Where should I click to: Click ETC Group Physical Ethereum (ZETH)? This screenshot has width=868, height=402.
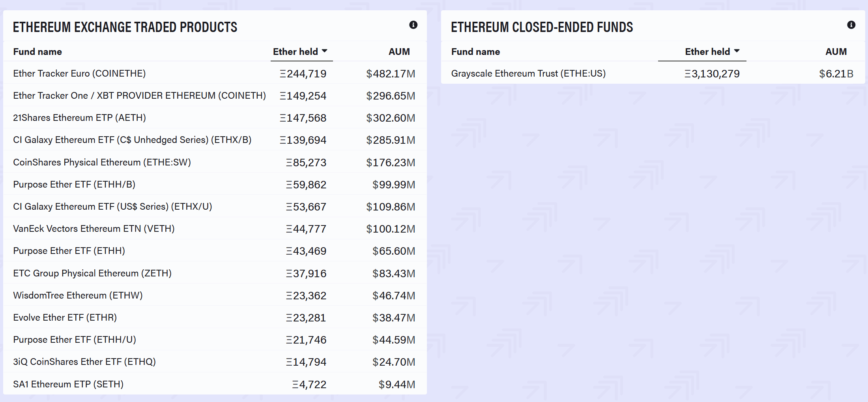92,273
